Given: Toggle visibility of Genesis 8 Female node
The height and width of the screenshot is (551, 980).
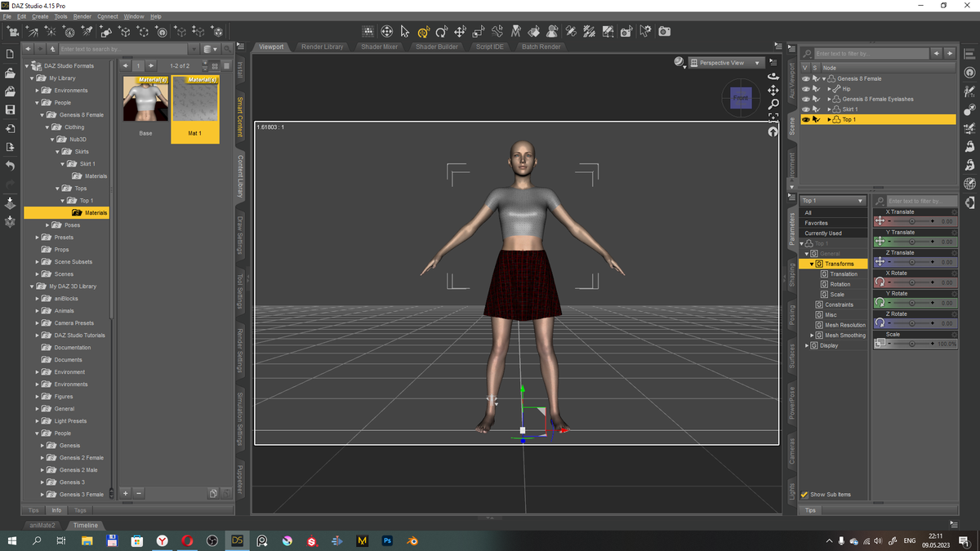Looking at the screenshot, I should [805, 78].
